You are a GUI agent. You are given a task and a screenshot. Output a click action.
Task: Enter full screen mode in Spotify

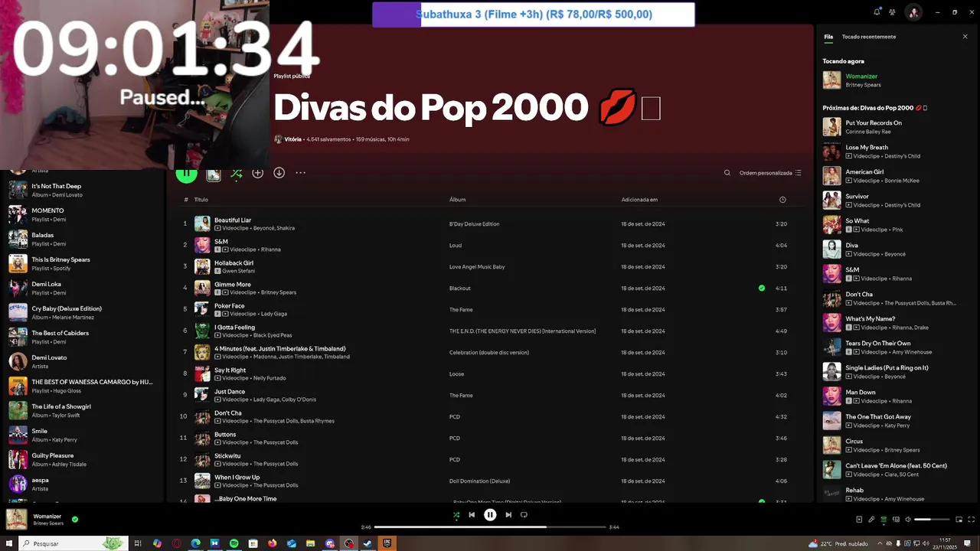pos(970,520)
